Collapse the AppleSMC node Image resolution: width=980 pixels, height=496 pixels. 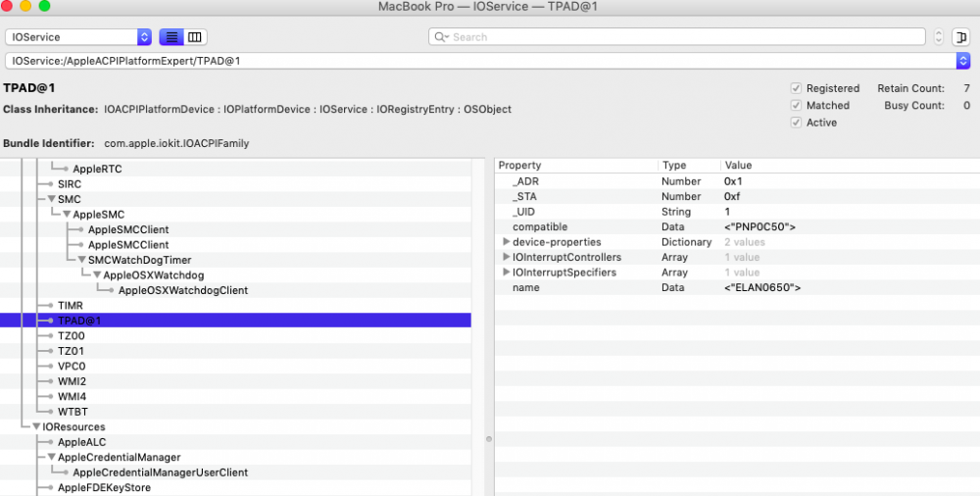(x=67, y=215)
